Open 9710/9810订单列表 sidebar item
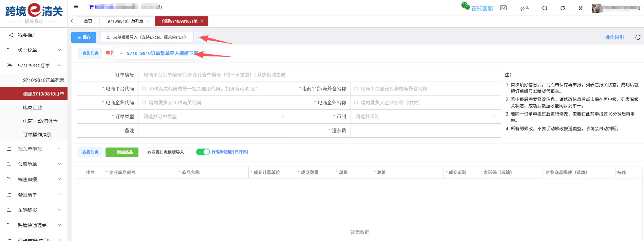 pos(34,80)
